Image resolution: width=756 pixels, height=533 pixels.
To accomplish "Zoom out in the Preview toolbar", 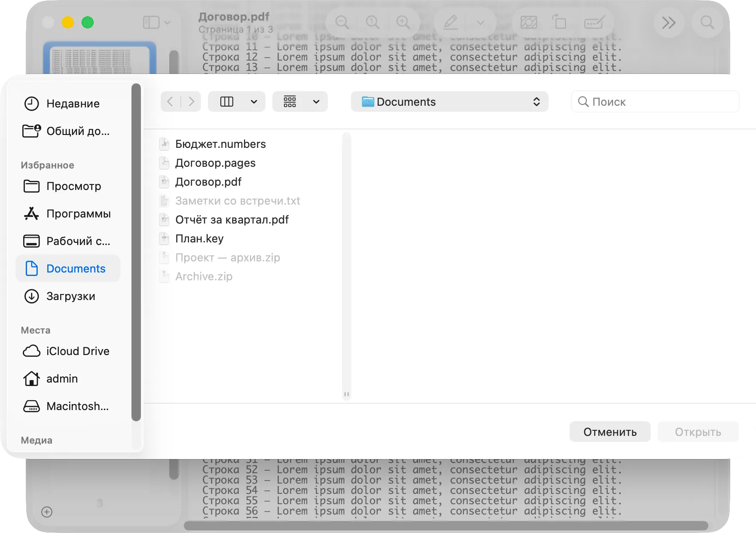I will (x=342, y=22).
